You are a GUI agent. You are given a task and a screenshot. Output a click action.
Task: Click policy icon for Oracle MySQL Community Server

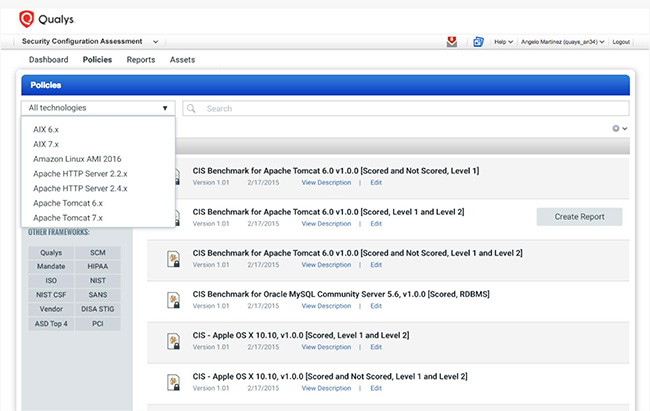click(174, 300)
